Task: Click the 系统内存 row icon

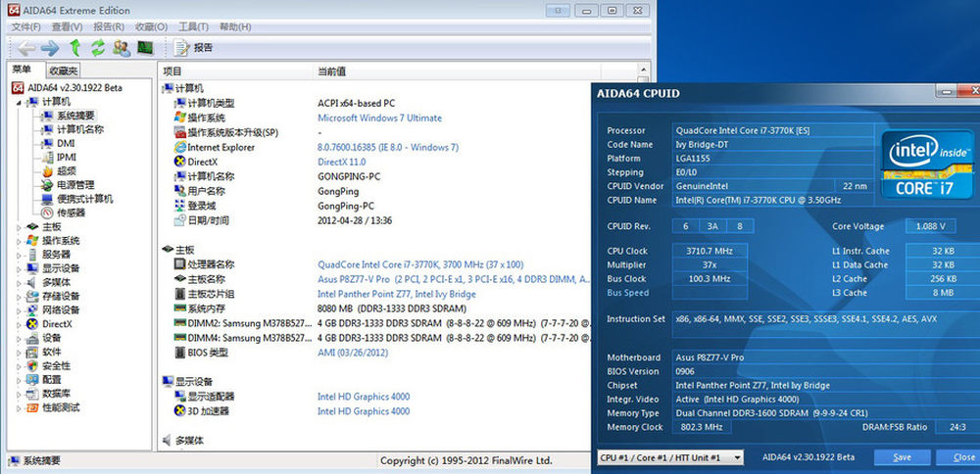Action: point(180,308)
